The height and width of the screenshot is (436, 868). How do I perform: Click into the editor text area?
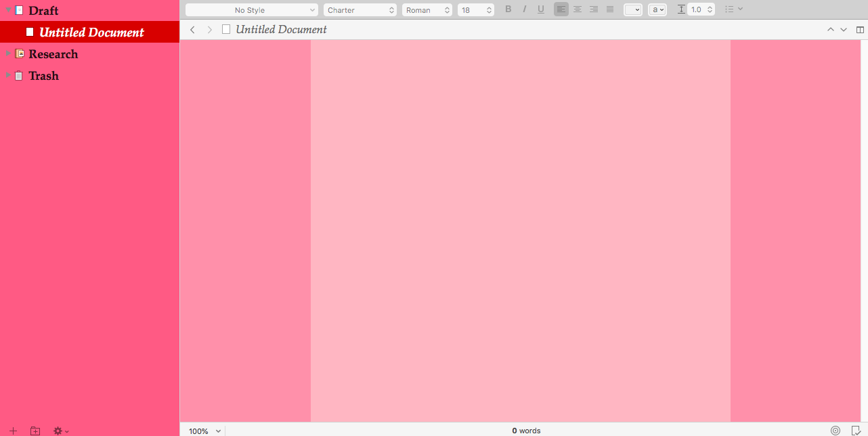520,230
